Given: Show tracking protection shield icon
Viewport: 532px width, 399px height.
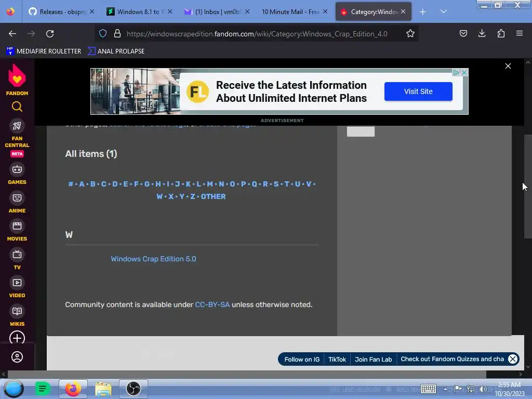Looking at the screenshot, I should 103,34.
